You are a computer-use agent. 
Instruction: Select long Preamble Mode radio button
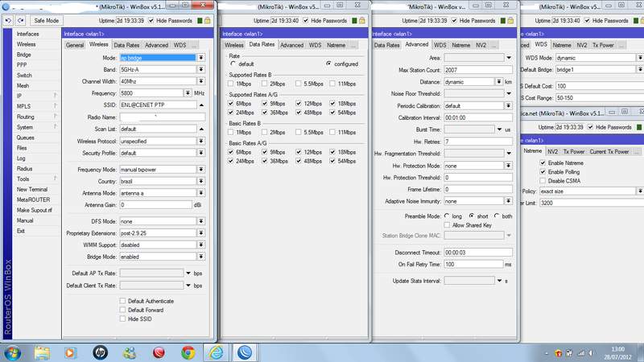(x=447, y=216)
